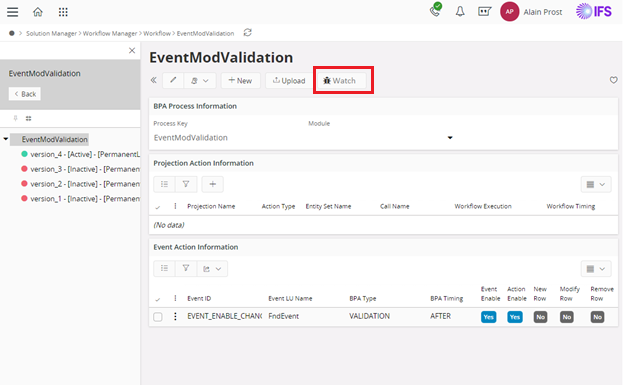Add page to favorites heart icon
The width and height of the screenshot is (623, 385).
point(613,80)
